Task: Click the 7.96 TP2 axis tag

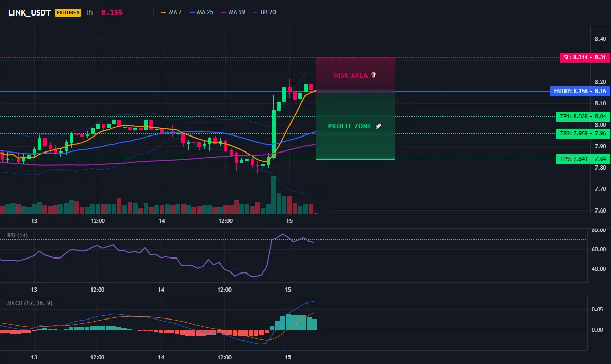Action: 600,134
